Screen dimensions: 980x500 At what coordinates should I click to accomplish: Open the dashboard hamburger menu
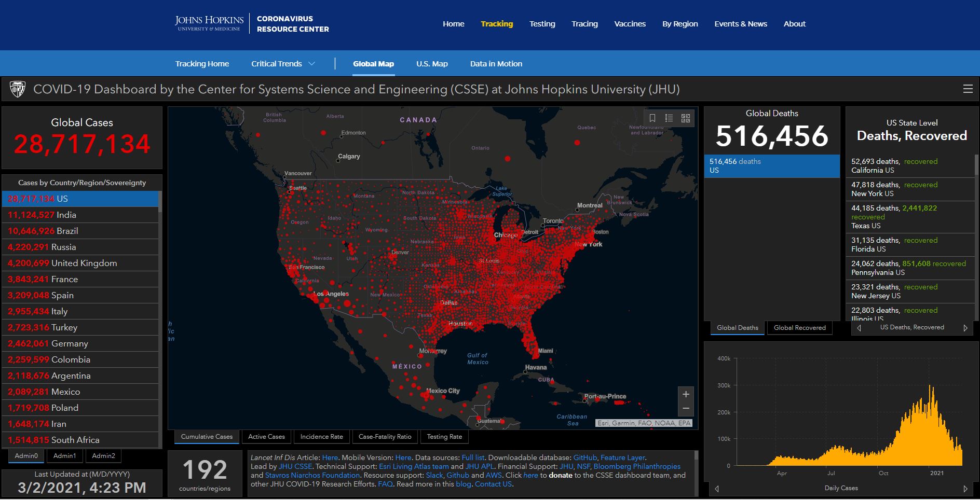968,89
